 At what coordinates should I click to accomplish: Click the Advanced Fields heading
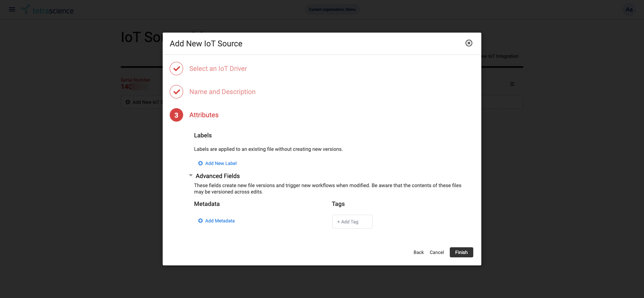pos(218,176)
